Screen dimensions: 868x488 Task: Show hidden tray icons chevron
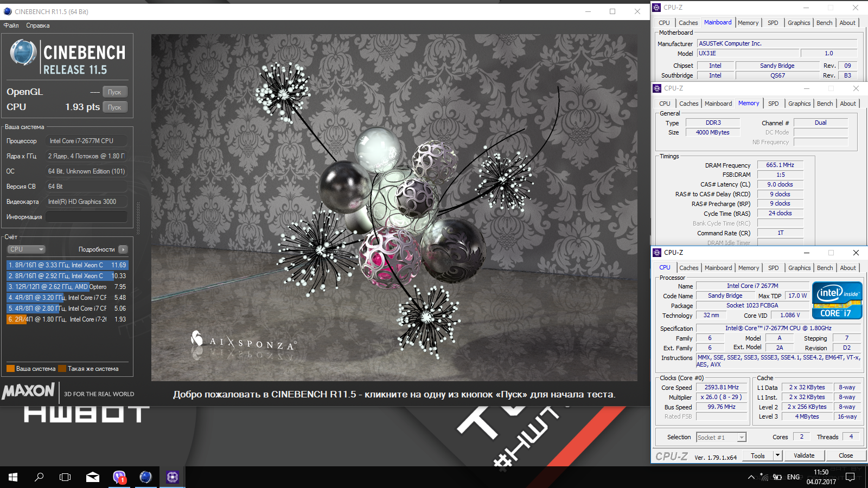point(751,477)
